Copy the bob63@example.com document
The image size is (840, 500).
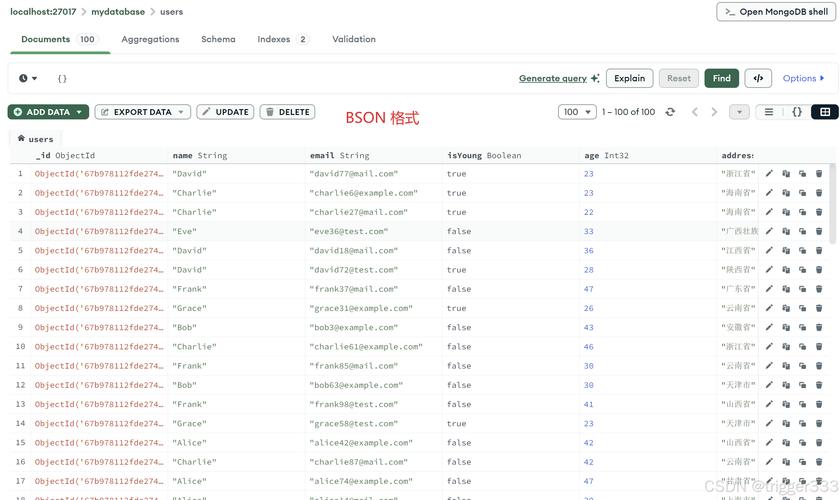tap(786, 385)
